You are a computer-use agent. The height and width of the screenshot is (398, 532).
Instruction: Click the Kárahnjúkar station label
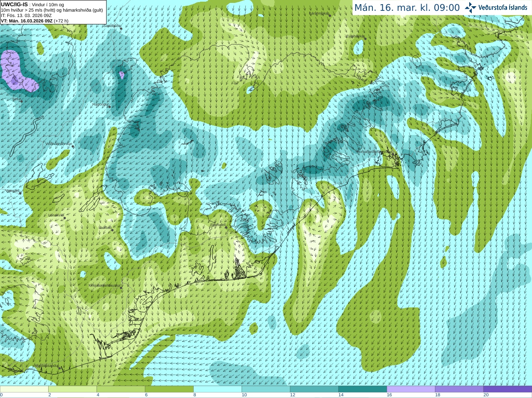(x=319, y=13)
